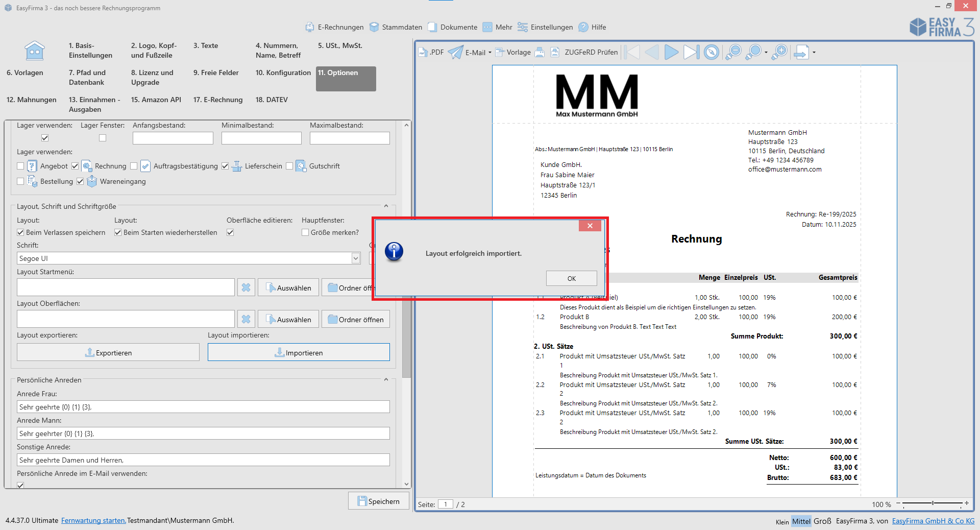The width and height of the screenshot is (980, 530).
Task: Export the invoice with the .PDF button
Action: point(431,52)
